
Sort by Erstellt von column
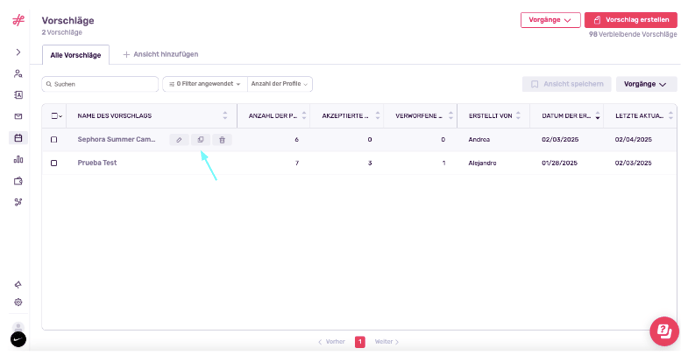(518, 116)
